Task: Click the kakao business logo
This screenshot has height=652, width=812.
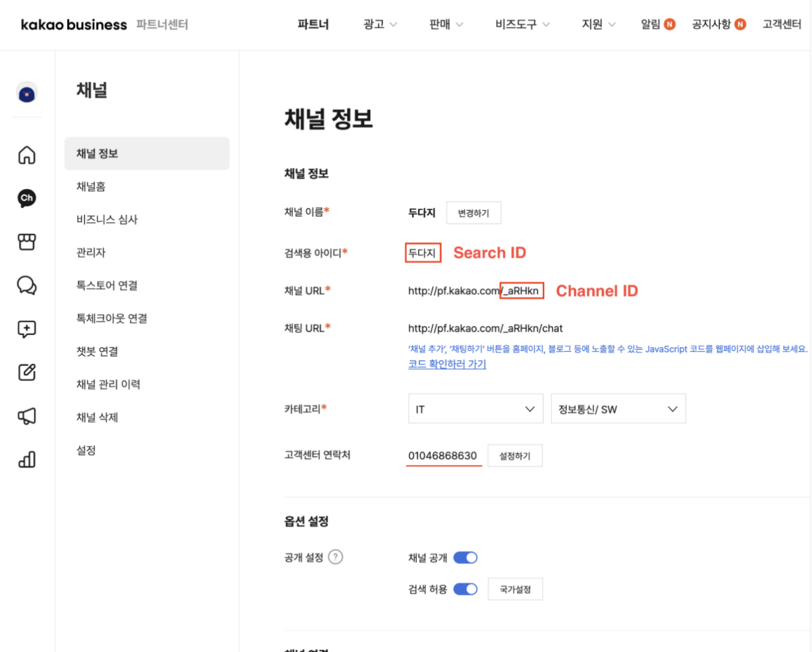Action: point(73,25)
